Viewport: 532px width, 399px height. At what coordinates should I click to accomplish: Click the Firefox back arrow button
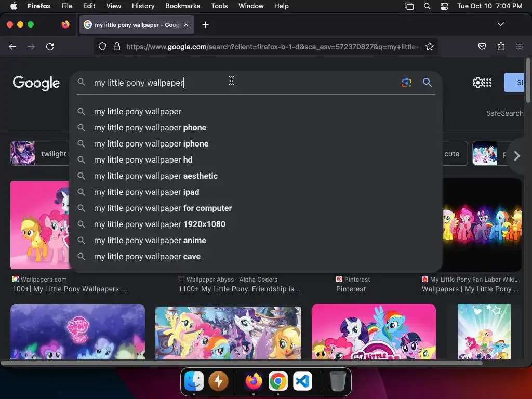[12, 46]
